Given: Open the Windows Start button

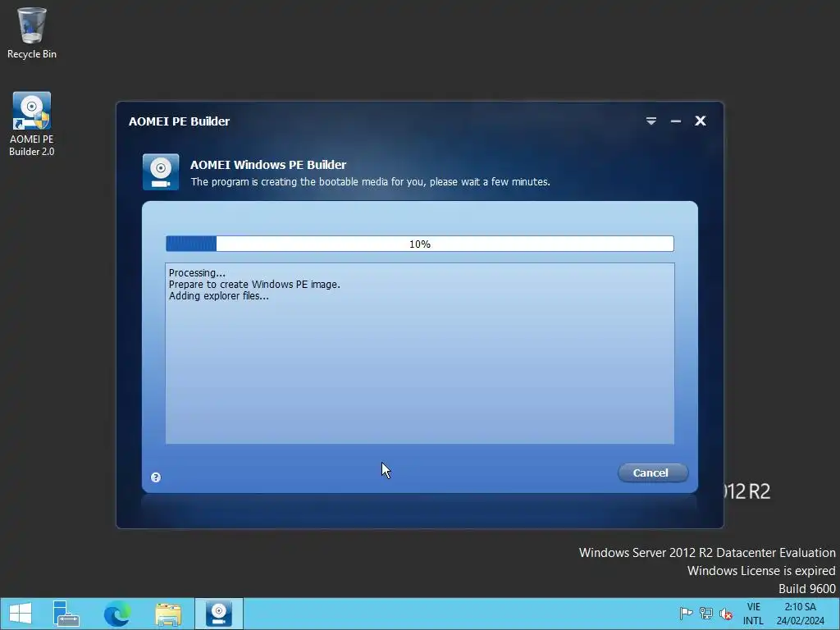Looking at the screenshot, I should pyautogui.click(x=21, y=614).
